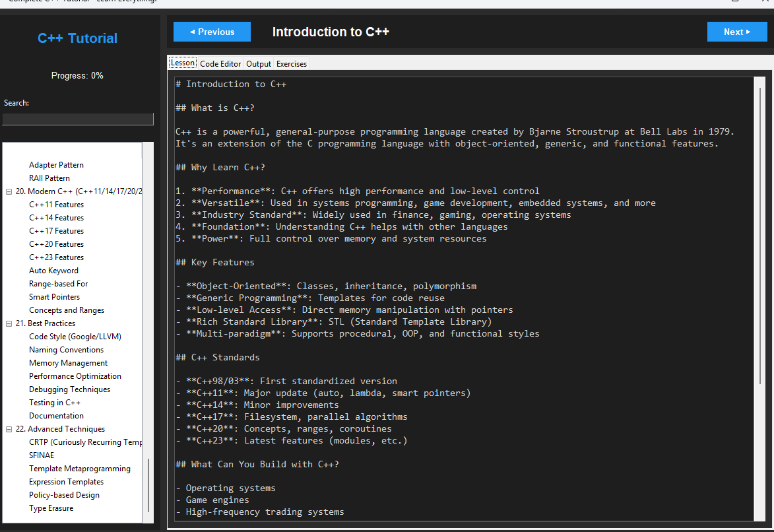Screen dimensions: 774x532
Task: Collapse the 21. Best Practices section
Action: [9, 323]
